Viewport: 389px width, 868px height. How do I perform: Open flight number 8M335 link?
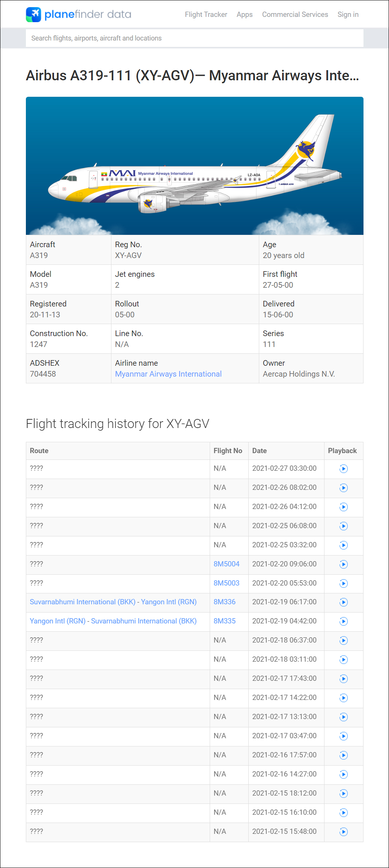tap(225, 621)
